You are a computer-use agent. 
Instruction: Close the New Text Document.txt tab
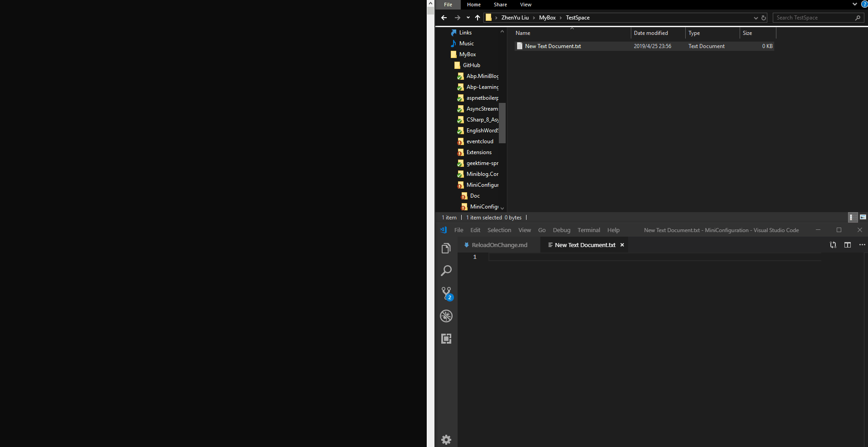[x=622, y=245]
